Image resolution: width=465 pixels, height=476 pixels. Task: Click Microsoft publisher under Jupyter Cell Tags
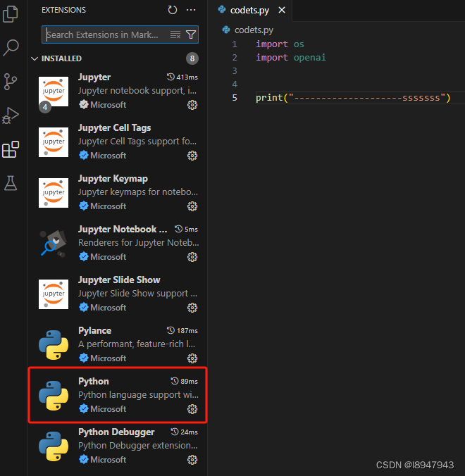(x=108, y=156)
